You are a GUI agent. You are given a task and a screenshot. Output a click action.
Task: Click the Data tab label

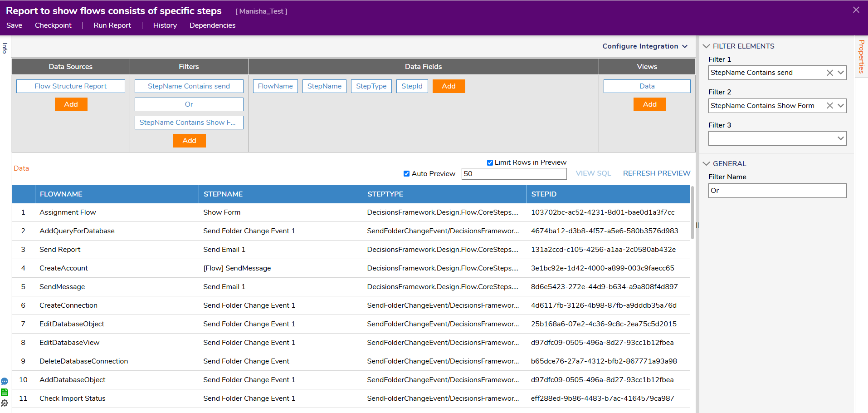pyautogui.click(x=21, y=168)
